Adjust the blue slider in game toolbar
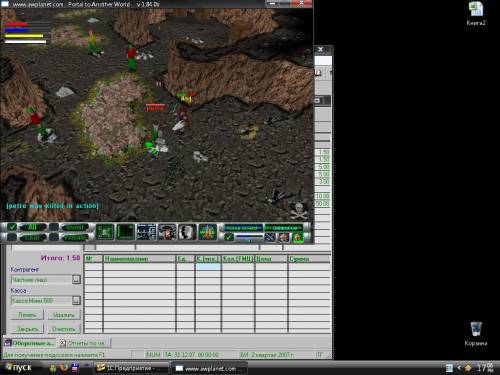500x375 pixels. click(249, 237)
